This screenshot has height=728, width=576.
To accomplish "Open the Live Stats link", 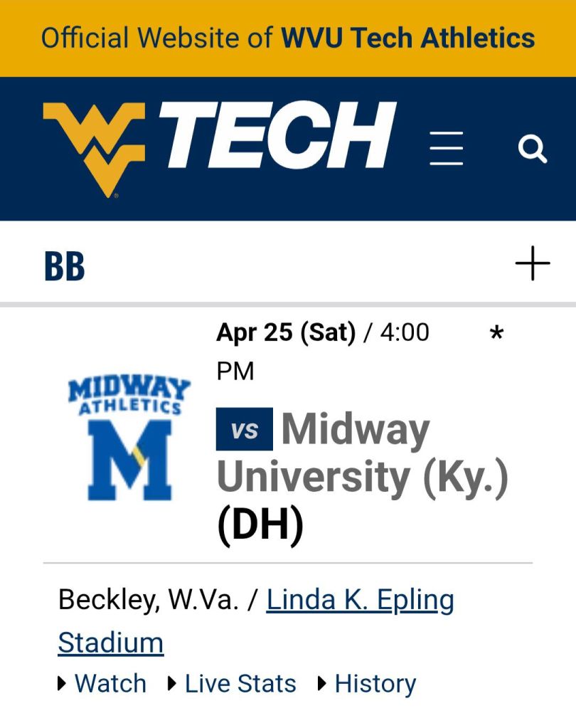I will tap(240, 684).
